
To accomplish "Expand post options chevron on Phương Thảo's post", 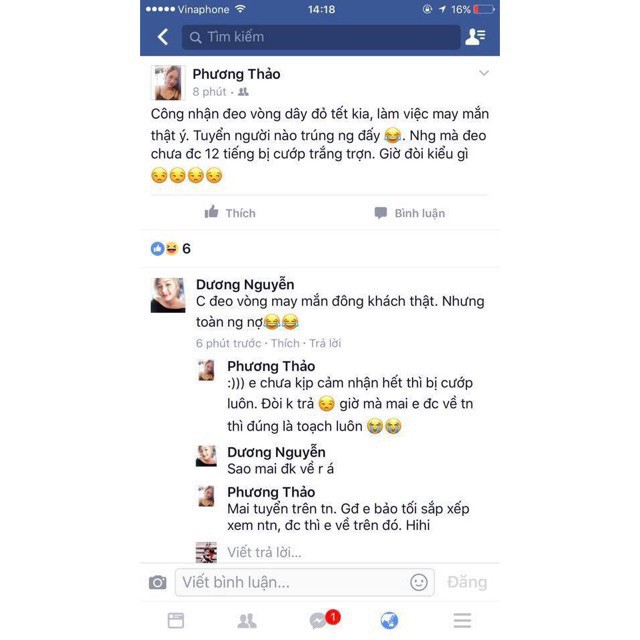I will [484, 73].
